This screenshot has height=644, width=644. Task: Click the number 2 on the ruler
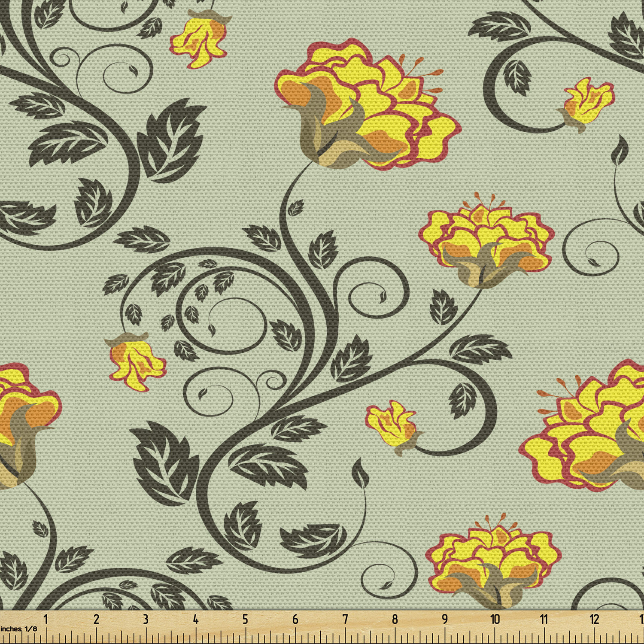[x=96, y=619]
